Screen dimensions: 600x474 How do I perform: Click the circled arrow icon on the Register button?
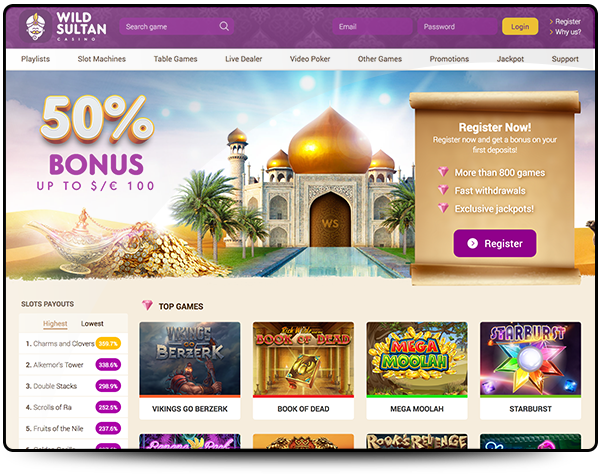(x=473, y=243)
